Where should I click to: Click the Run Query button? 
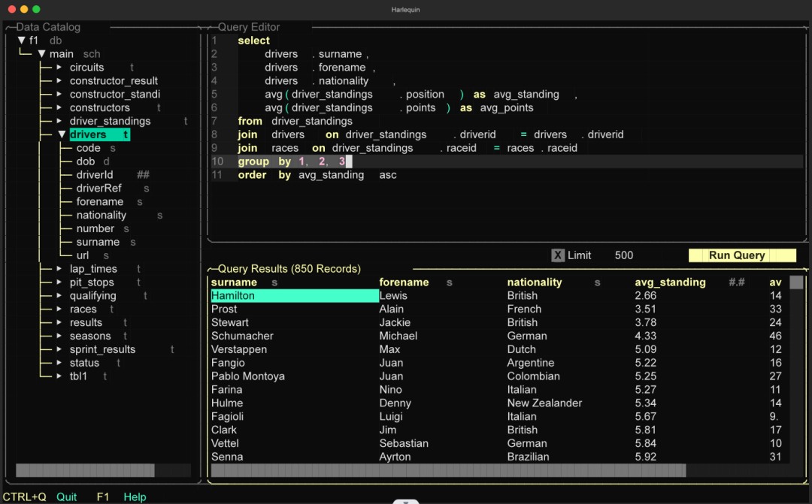pos(742,255)
